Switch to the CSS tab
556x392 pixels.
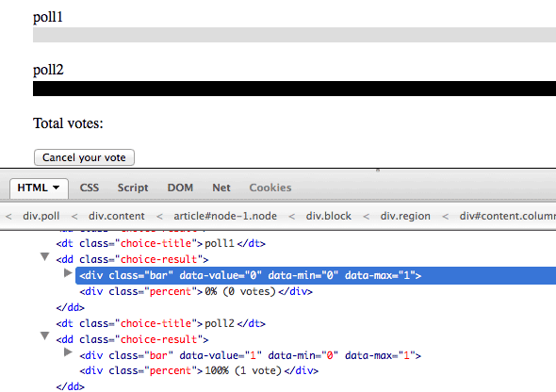click(x=90, y=188)
